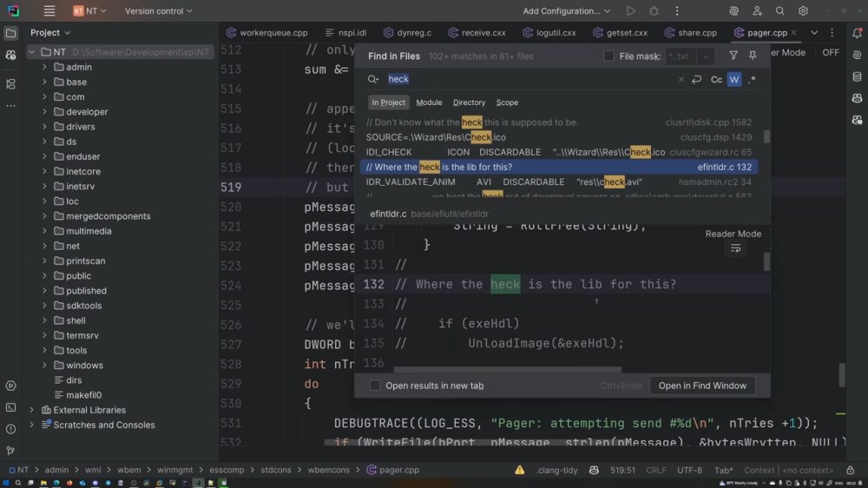Click Open in Find Window button
The width and height of the screenshot is (868, 488).
coord(702,386)
